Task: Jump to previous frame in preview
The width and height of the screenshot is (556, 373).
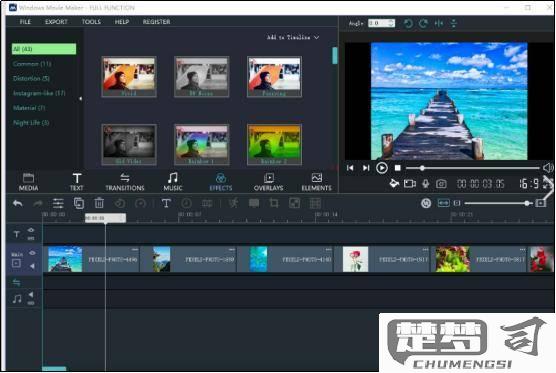Action: pos(350,168)
